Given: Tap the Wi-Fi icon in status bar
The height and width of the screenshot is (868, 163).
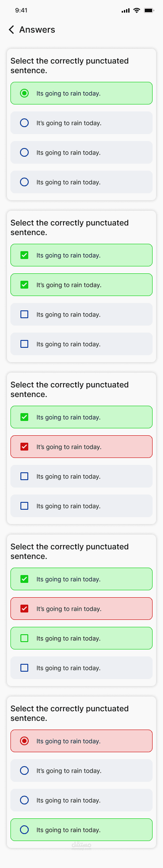Looking at the screenshot, I should pos(136,10).
